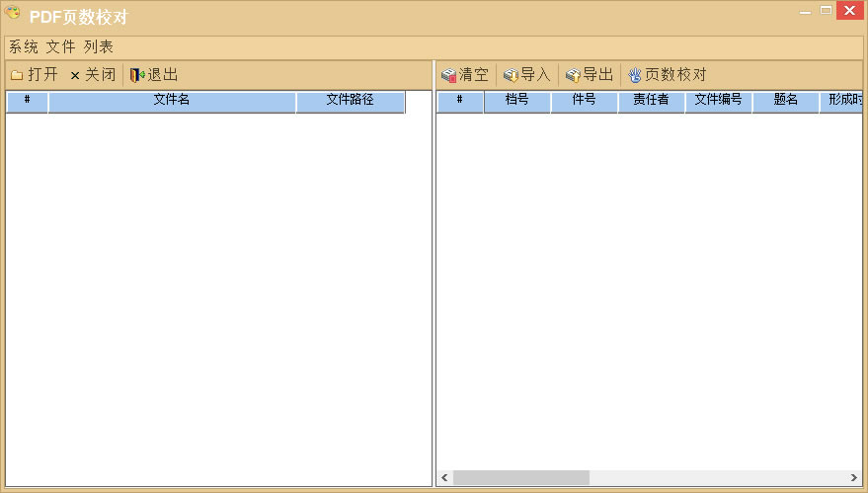Select the 责任者 column header
868x493 pixels.
tap(651, 101)
